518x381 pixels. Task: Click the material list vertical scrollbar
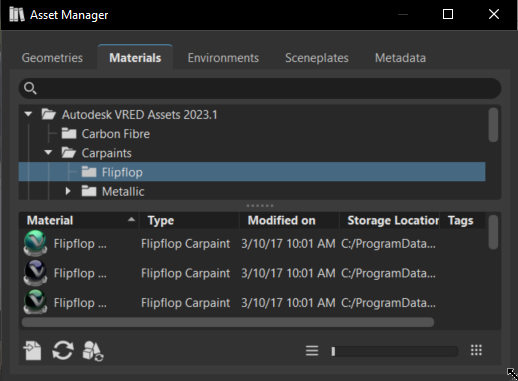(493, 232)
